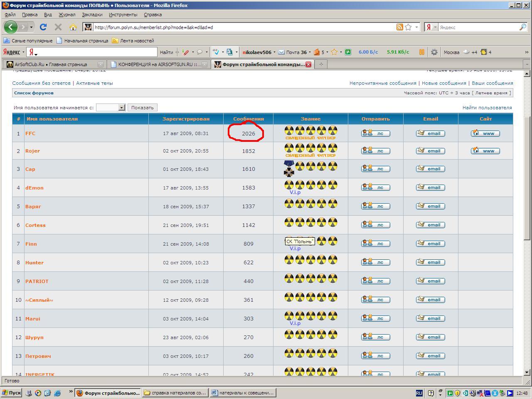Click the RSS feed icon in address bar

(399, 27)
